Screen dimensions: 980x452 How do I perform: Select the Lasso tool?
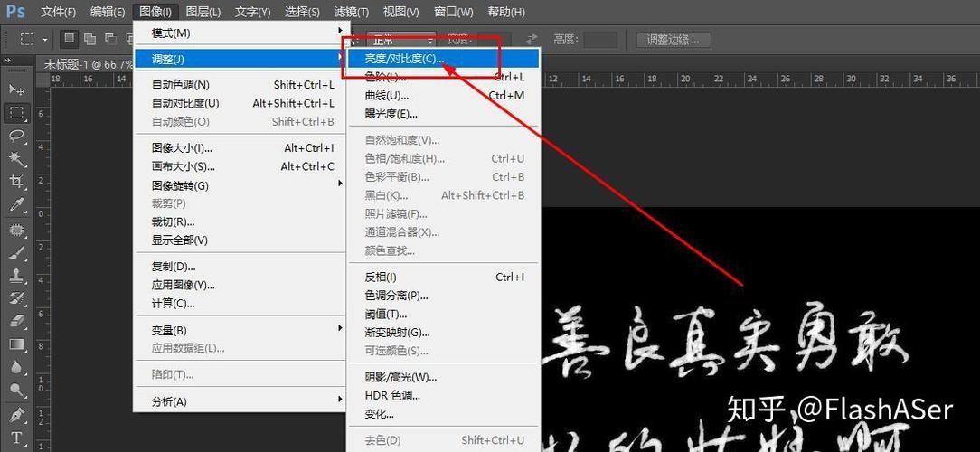[17, 136]
